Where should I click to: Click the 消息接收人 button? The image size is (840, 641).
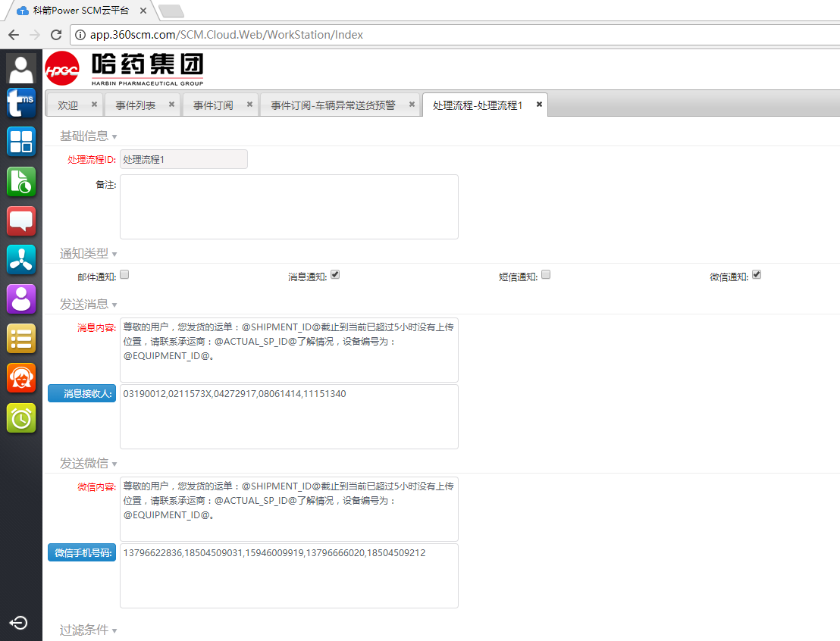tap(82, 394)
